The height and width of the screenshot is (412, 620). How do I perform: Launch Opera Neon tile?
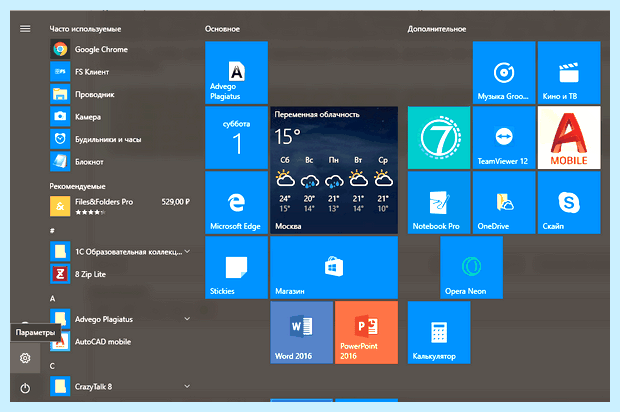(x=472, y=267)
